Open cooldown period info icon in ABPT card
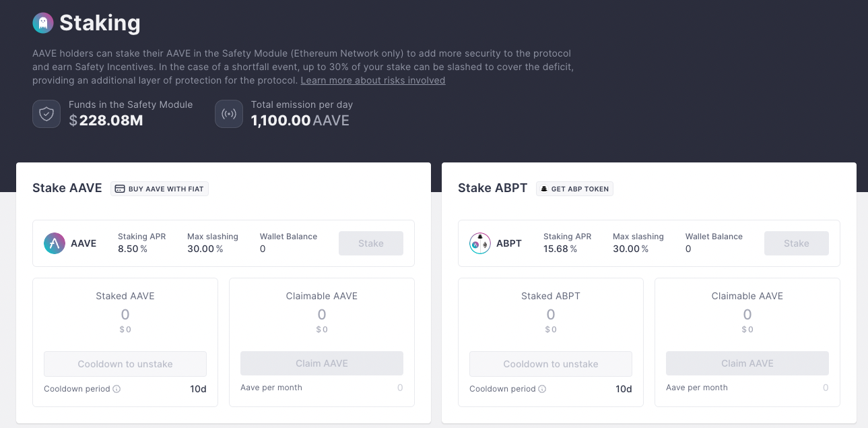Viewport: 868px width, 428px height. (542, 389)
